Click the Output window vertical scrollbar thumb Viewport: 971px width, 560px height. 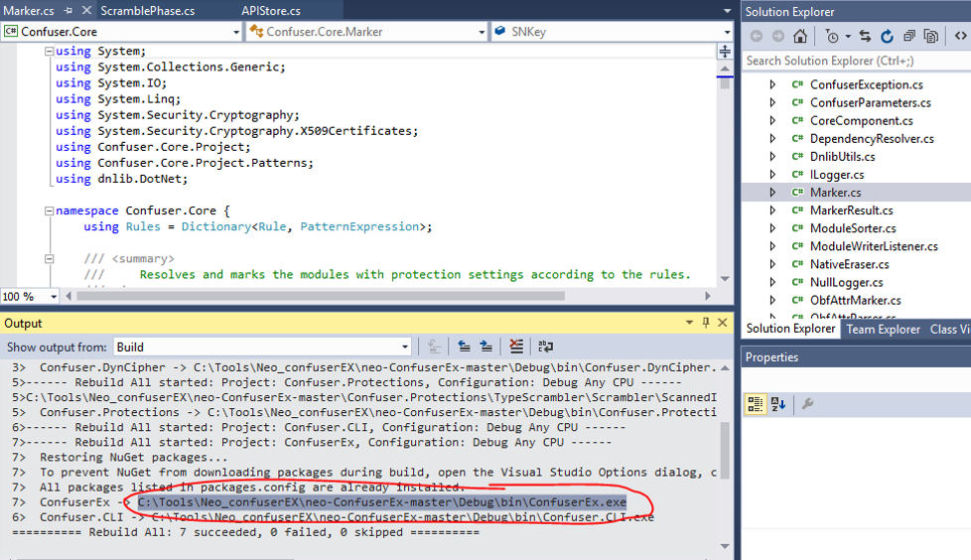pyautogui.click(x=725, y=451)
